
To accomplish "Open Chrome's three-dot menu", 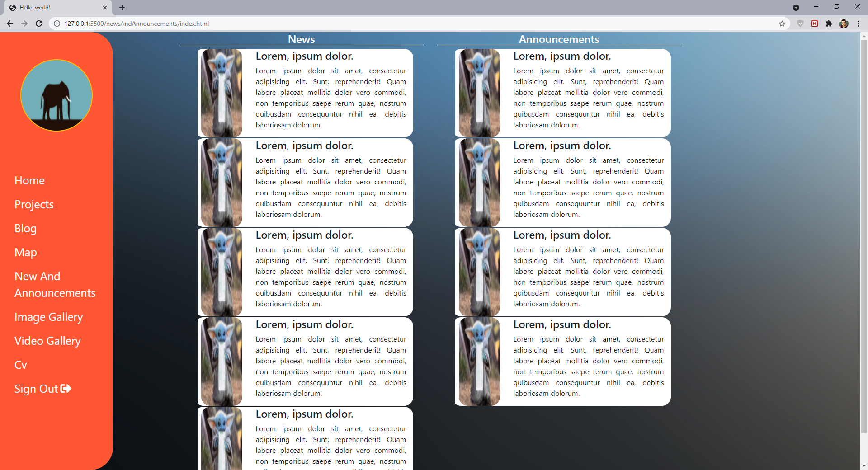I will point(858,23).
